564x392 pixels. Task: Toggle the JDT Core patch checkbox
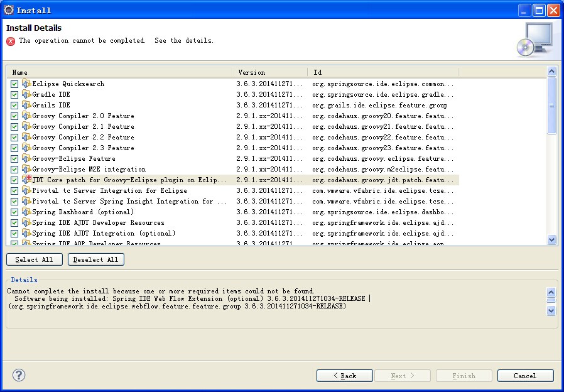[x=14, y=180]
